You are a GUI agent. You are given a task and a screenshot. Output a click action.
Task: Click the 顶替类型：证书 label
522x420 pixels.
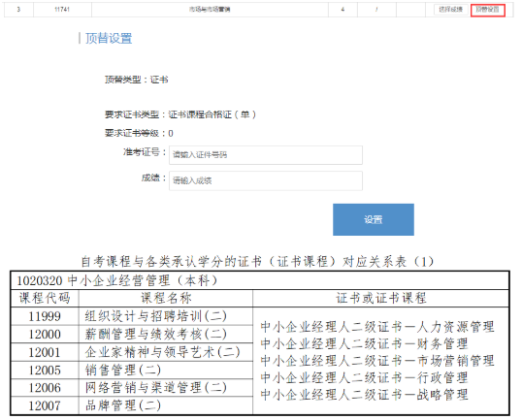tap(137, 80)
